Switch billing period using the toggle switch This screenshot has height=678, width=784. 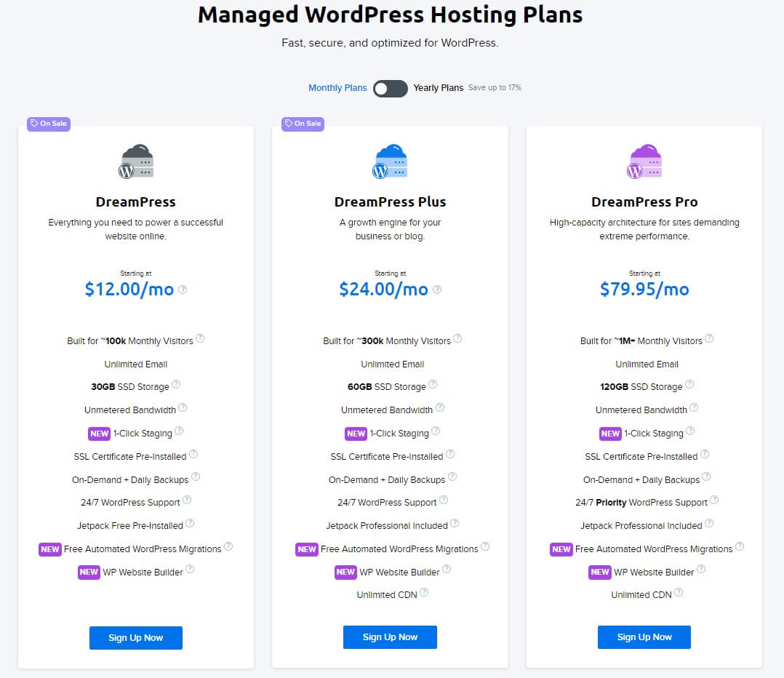(x=390, y=88)
